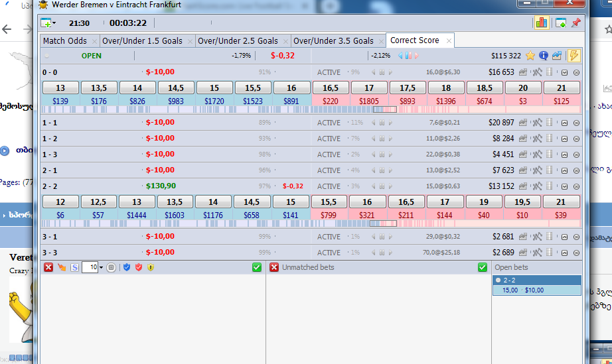The width and height of the screenshot is (612, 364).
Task: Click the tools icon in the 1 - 2 row
Action: (537, 139)
